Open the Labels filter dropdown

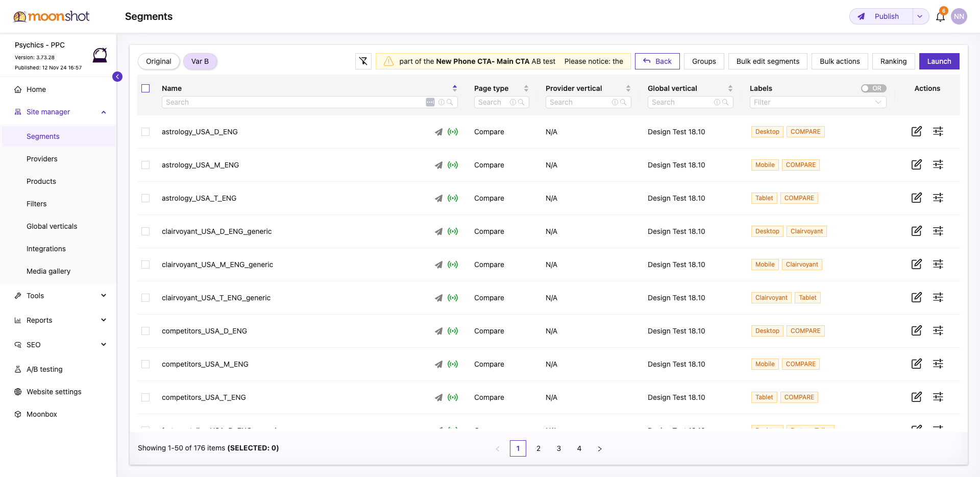point(818,102)
